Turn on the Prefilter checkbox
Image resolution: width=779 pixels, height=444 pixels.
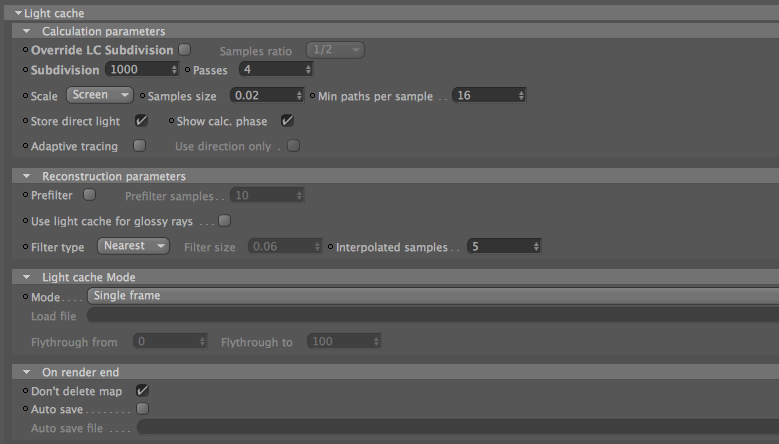click(89, 195)
